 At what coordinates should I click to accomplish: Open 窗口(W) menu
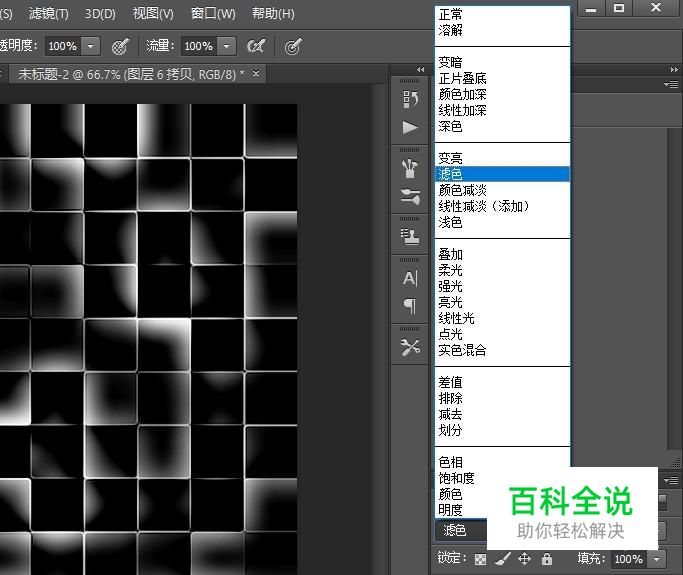(x=213, y=14)
